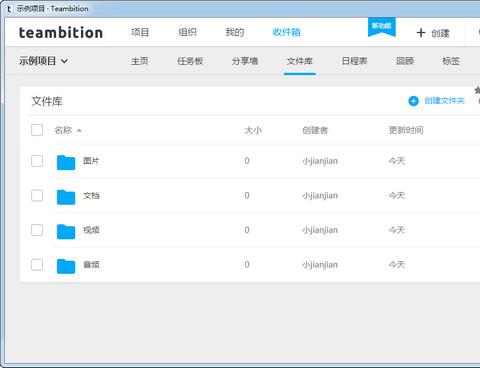Check the box for 图片 folder
Viewport: 480px width, 368px height.
[37, 161]
